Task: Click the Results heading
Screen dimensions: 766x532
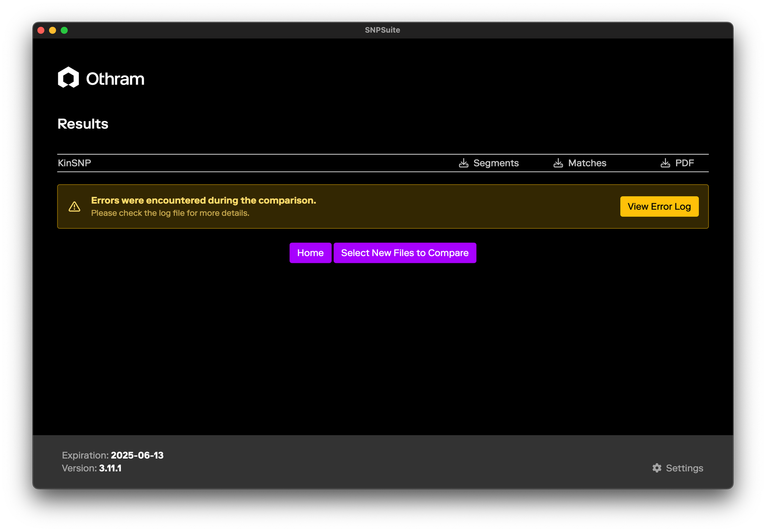Action: tap(83, 124)
